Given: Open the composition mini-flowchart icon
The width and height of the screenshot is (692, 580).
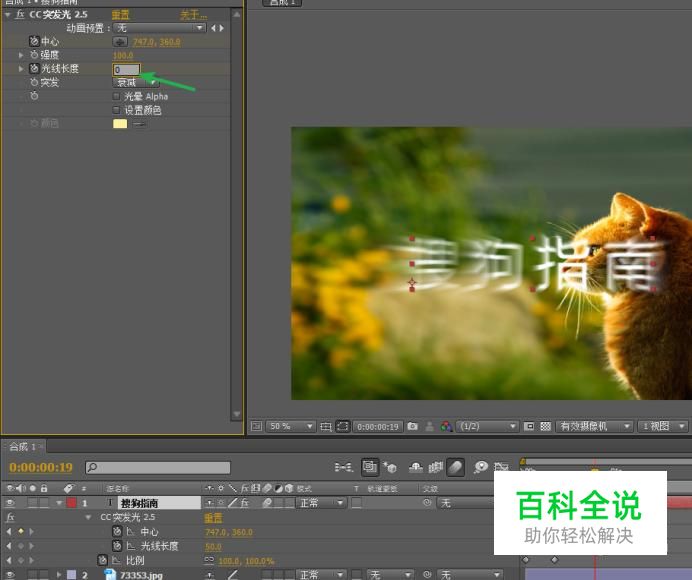Looking at the screenshot, I should (x=343, y=467).
